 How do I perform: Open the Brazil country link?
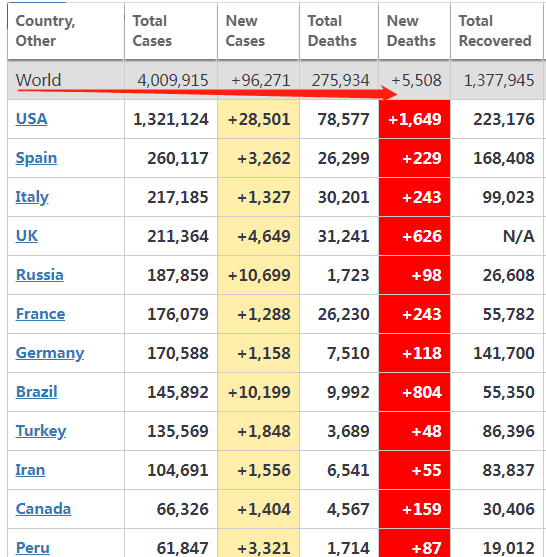pos(36,392)
